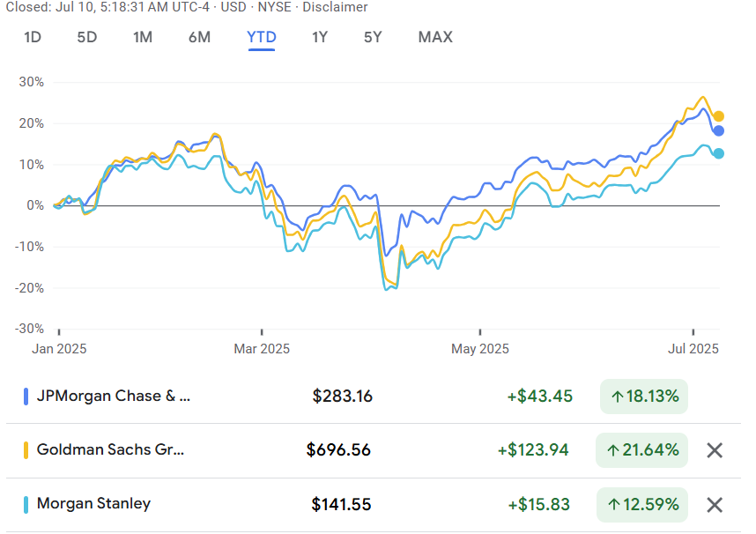Open the Disclaimer link
The image size is (756, 534).
click(335, 7)
